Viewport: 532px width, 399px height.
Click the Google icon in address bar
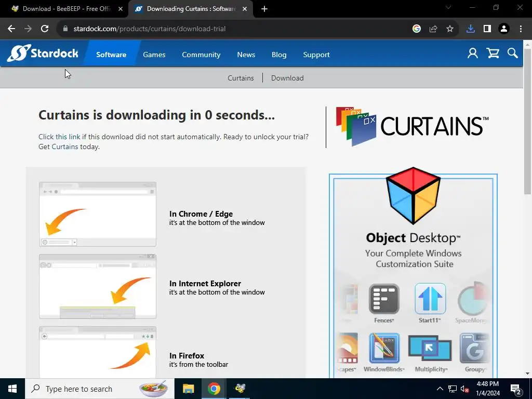click(417, 29)
